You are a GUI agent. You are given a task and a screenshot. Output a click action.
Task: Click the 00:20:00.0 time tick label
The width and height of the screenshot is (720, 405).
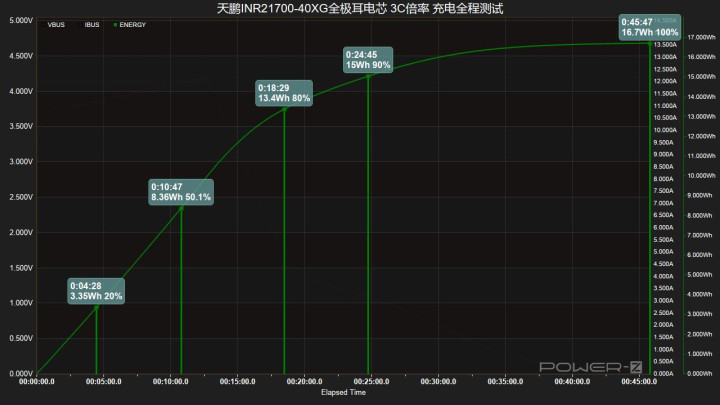(304, 382)
